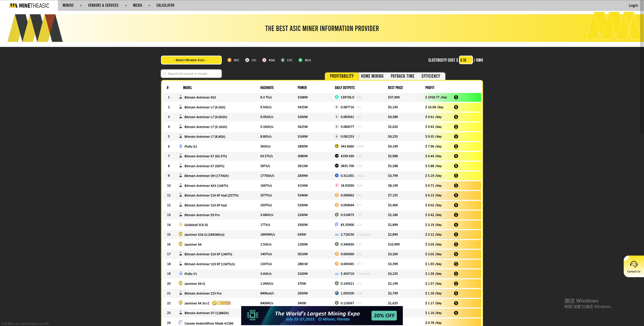Open the Select Minable Coin dropdown
This screenshot has width=644, height=326.
point(191,60)
